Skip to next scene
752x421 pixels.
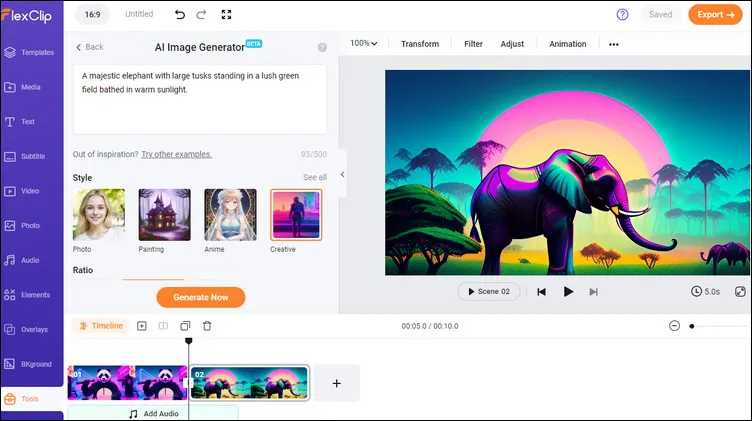pos(594,292)
